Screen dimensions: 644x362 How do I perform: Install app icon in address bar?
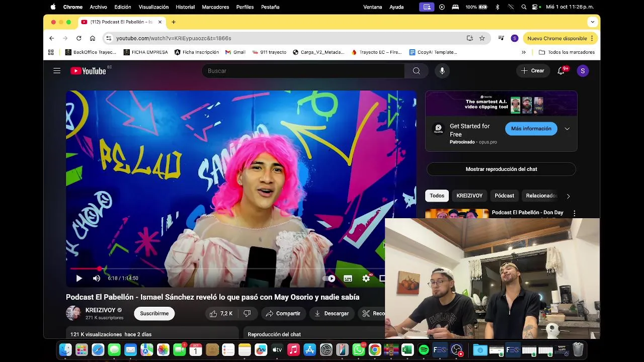coord(469,38)
